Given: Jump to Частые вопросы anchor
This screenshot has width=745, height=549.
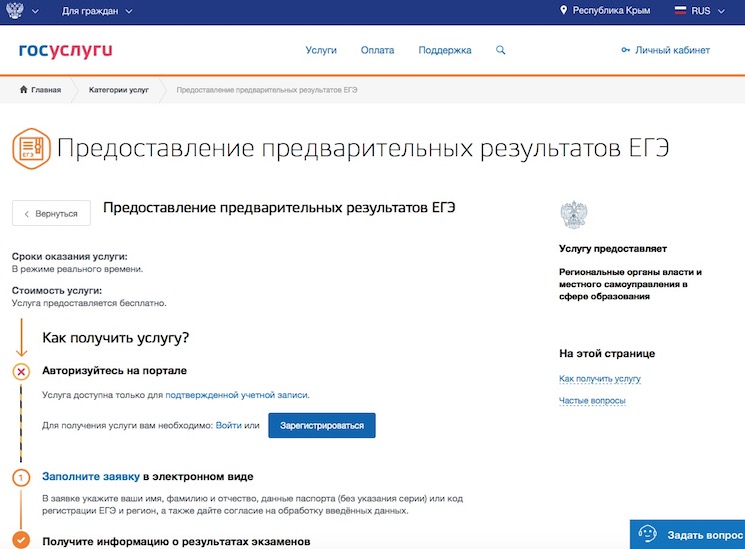Looking at the screenshot, I should pyautogui.click(x=592, y=401).
